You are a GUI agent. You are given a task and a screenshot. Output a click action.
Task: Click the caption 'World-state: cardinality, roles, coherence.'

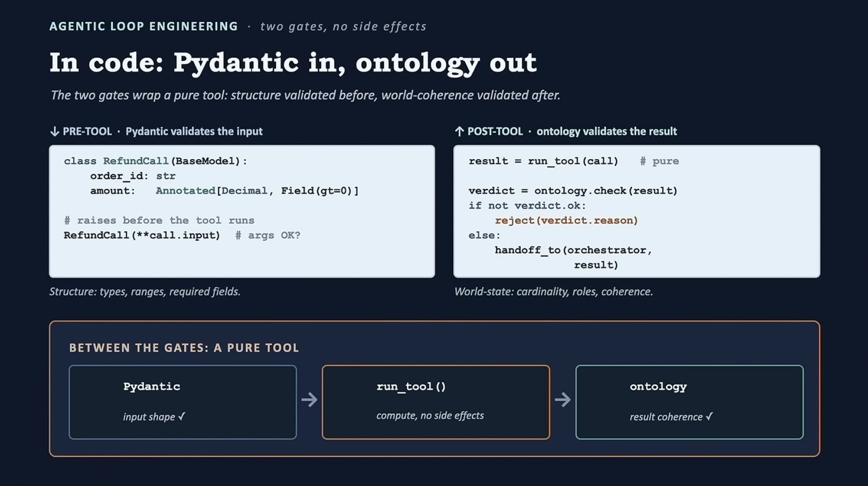(554, 292)
